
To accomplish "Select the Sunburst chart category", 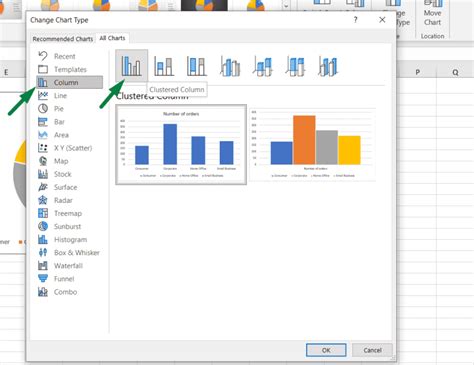I will pos(69,226).
